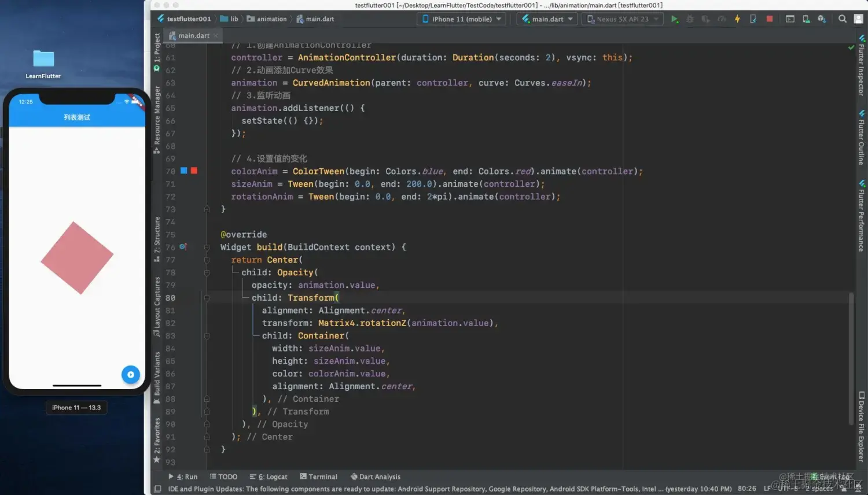Open the Z: Structure tool window
Viewport: 868px width, 495px height.
[157, 239]
